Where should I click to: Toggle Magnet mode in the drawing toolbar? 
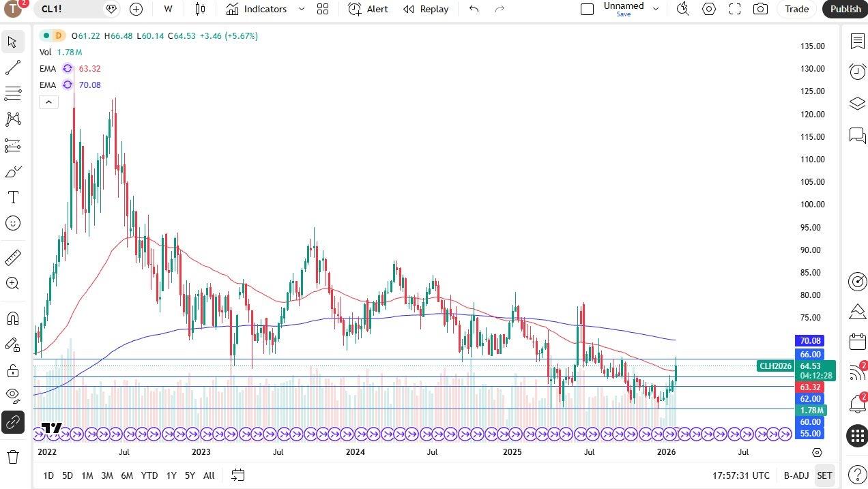click(x=12, y=318)
